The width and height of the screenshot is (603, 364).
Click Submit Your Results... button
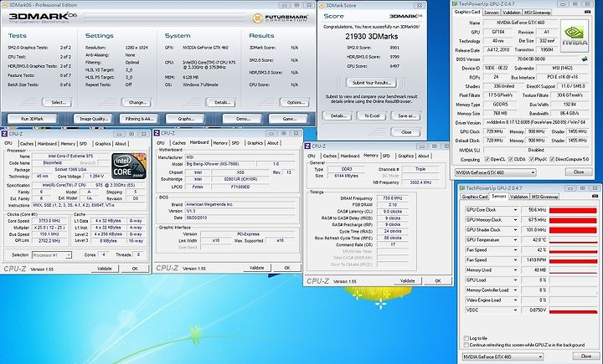[x=372, y=83]
